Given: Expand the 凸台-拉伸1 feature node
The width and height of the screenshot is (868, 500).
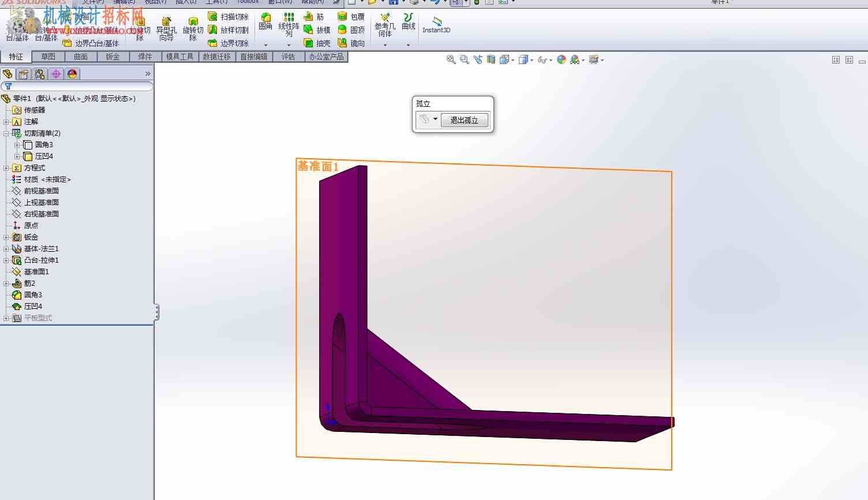Looking at the screenshot, I should coord(6,260).
